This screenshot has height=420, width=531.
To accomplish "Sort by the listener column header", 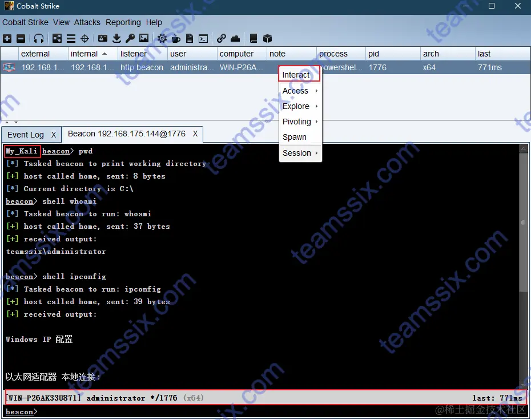I will click(142, 54).
